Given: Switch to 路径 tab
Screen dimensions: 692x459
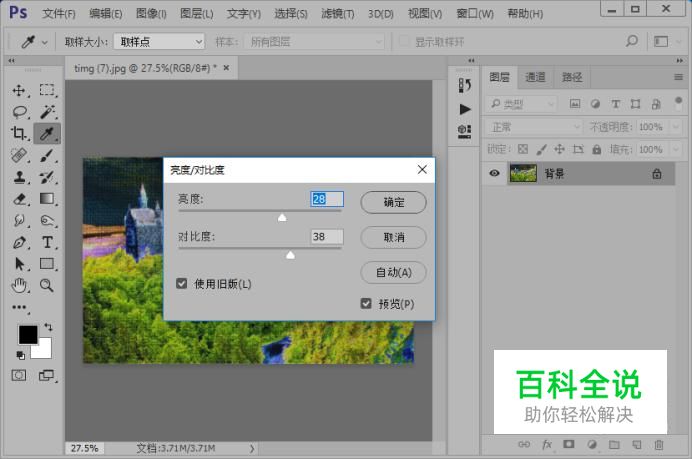Looking at the screenshot, I should [572, 77].
